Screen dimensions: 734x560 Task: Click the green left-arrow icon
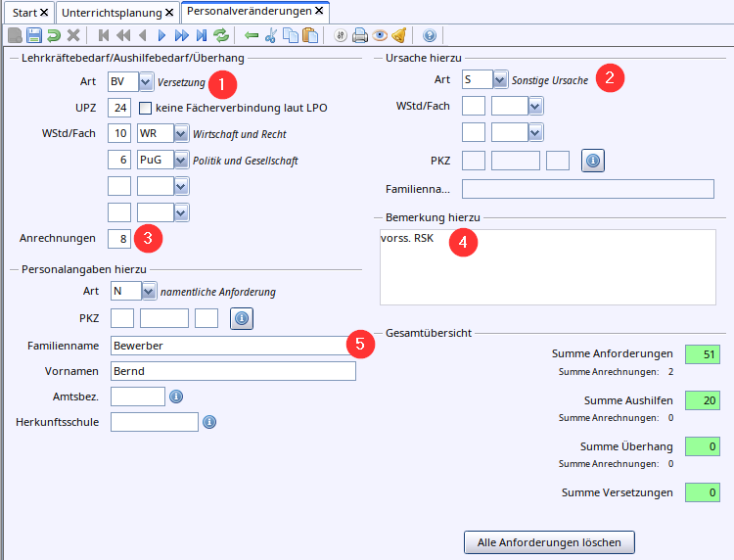pos(252,35)
